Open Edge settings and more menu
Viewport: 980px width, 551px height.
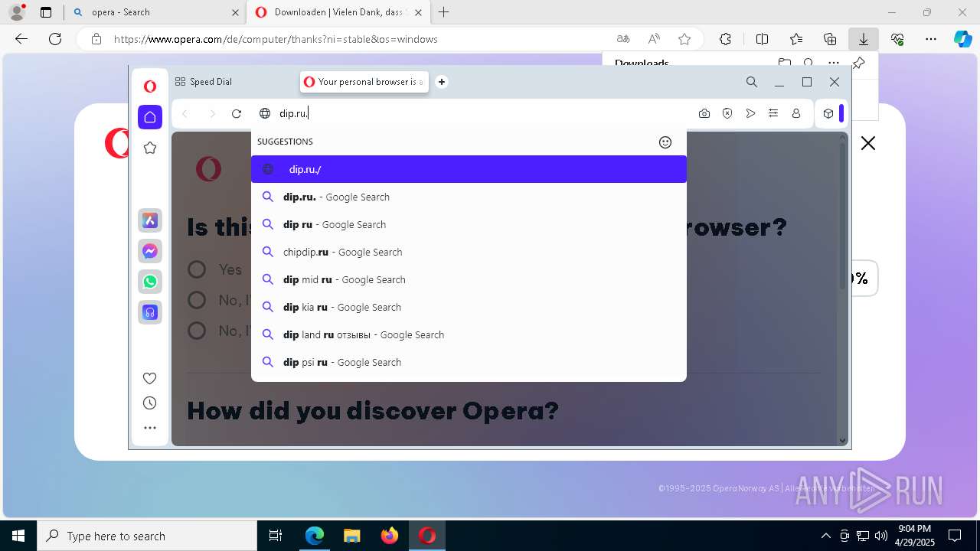tap(931, 39)
